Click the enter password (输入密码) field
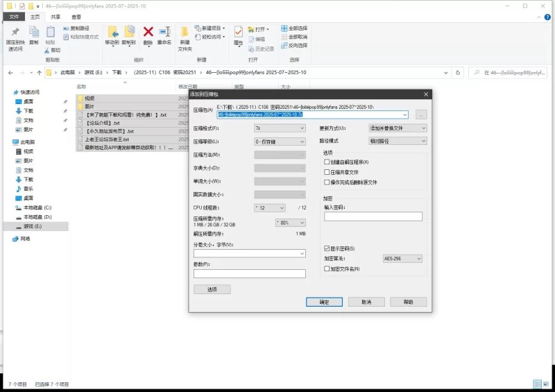 [x=373, y=216]
